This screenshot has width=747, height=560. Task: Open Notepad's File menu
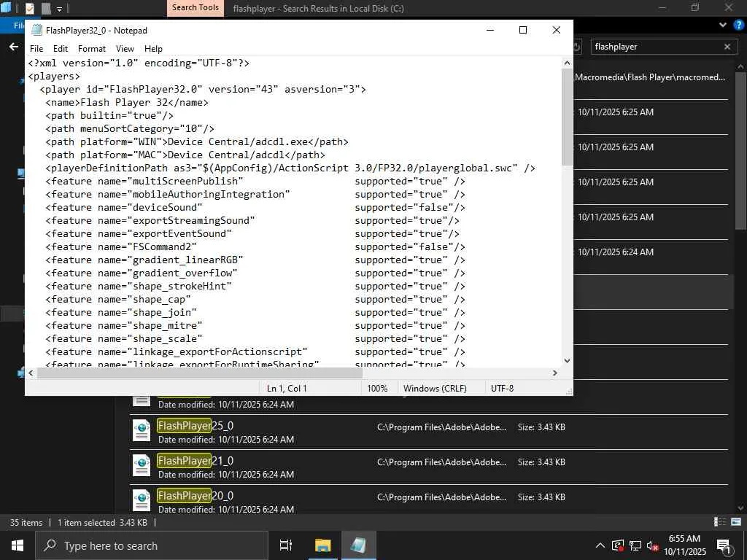pos(36,49)
